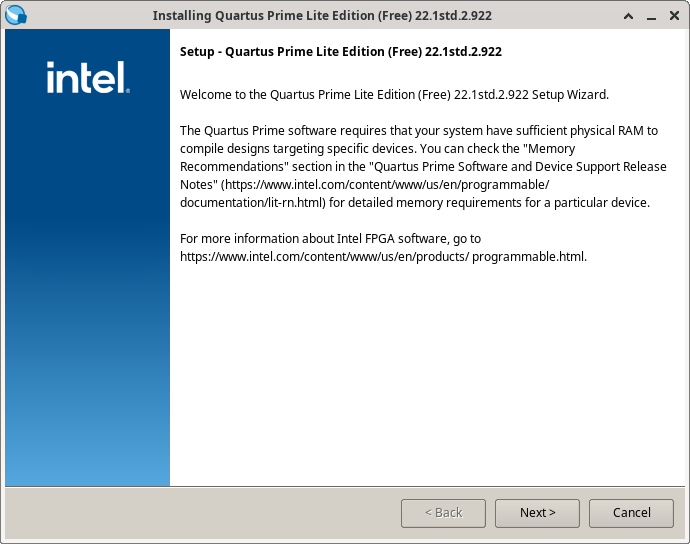The height and width of the screenshot is (544, 690).
Task: Minimize the installer window
Action: [x=651, y=17]
